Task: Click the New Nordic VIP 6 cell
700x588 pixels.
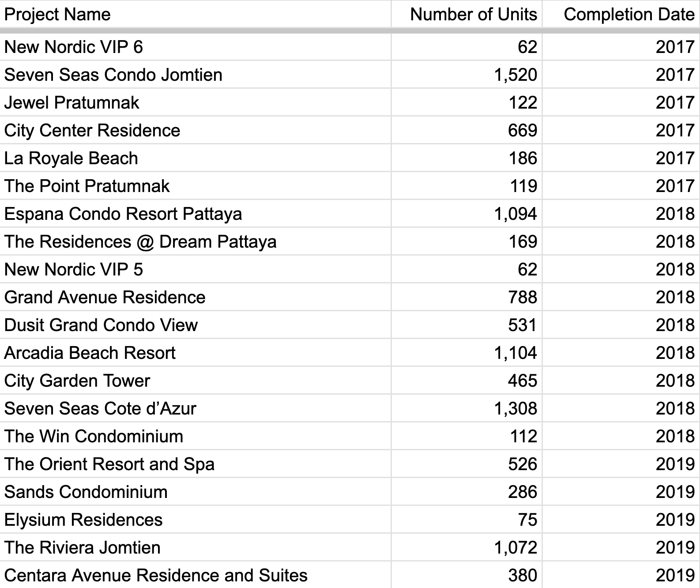Action: [195, 47]
